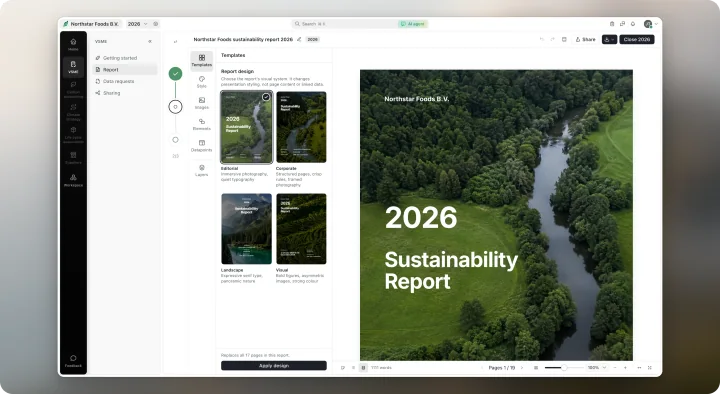
Task: Click the Northstar Foods B.V. workspace name
Action: point(90,24)
